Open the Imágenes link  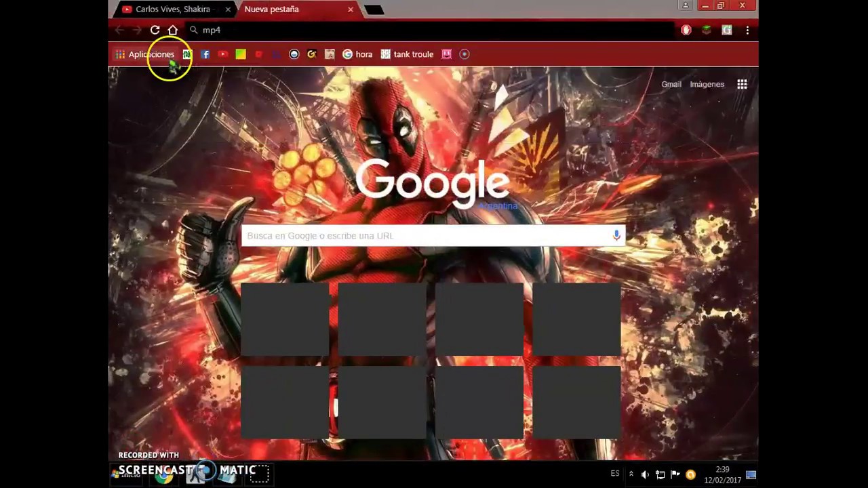707,84
